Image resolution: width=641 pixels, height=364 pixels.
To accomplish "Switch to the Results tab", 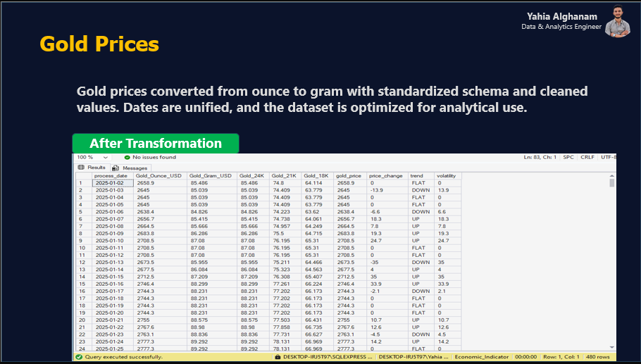I will click(x=92, y=168).
